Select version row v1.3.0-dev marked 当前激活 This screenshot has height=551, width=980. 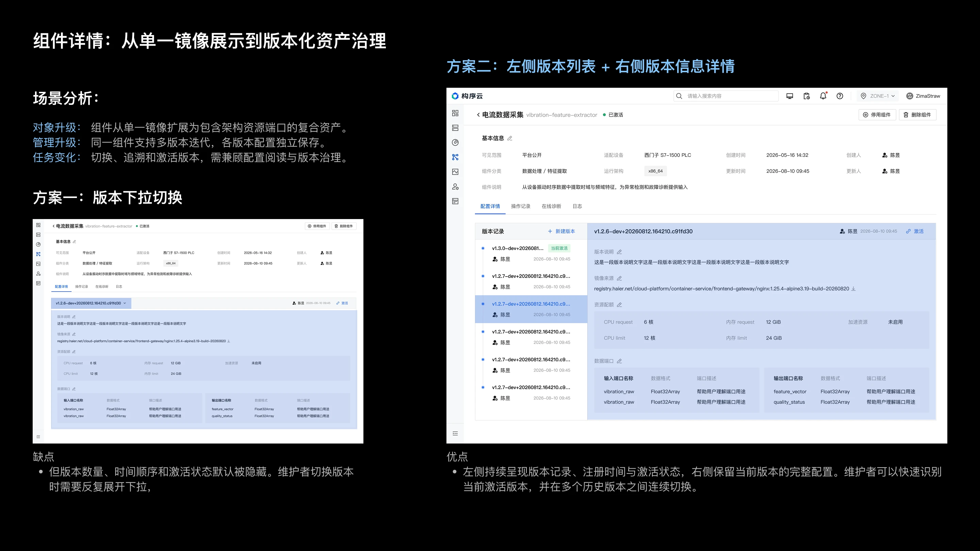pos(531,254)
